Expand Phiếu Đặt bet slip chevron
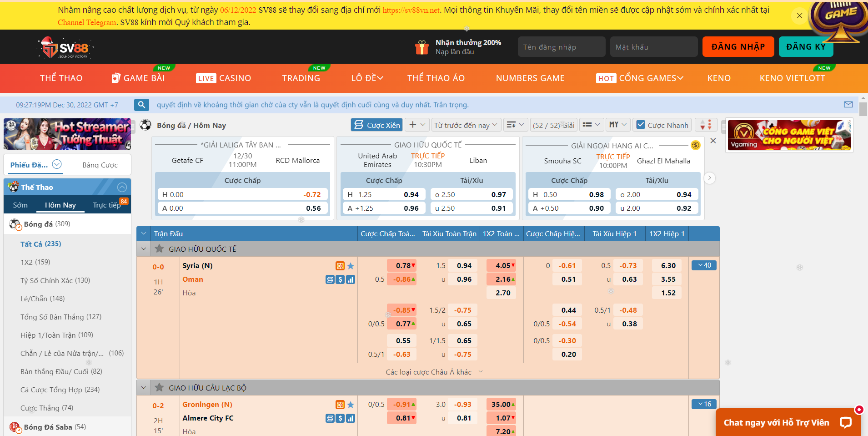868x436 pixels. (x=57, y=164)
